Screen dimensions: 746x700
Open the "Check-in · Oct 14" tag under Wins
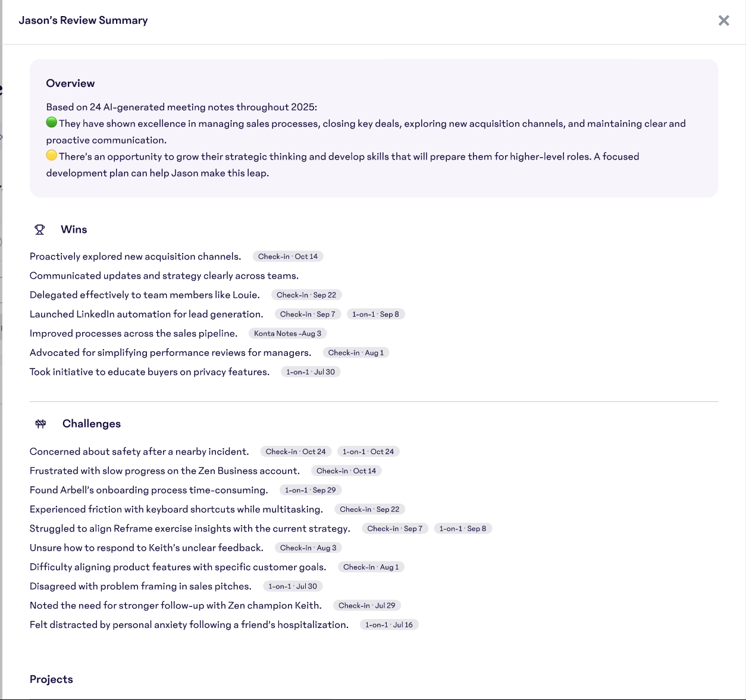(288, 256)
